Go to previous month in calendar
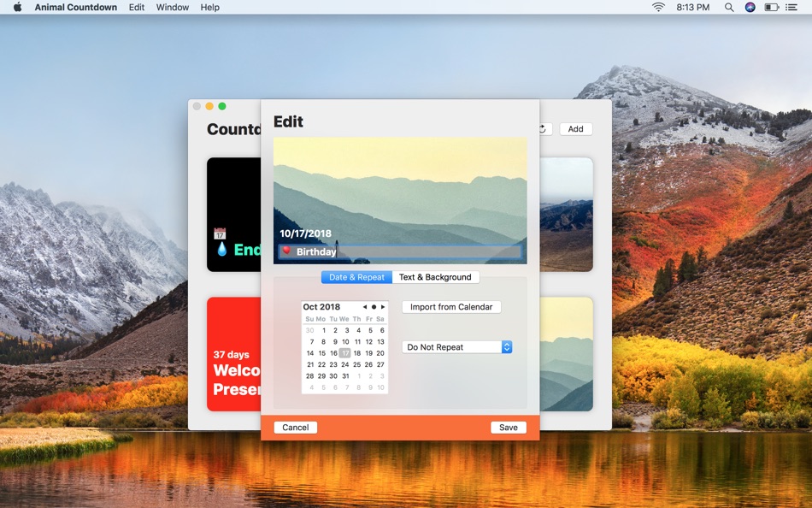The width and height of the screenshot is (812, 508). pyautogui.click(x=365, y=307)
